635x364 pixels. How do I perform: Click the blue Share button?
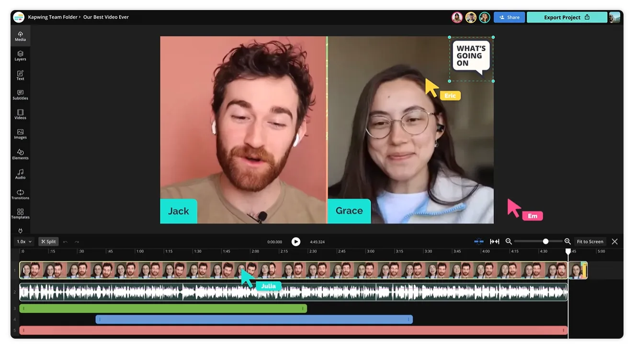(509, 17)
